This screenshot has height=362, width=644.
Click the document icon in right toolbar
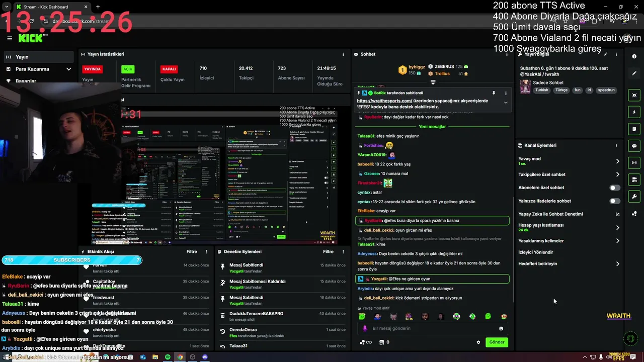click(x=634, y=129)
